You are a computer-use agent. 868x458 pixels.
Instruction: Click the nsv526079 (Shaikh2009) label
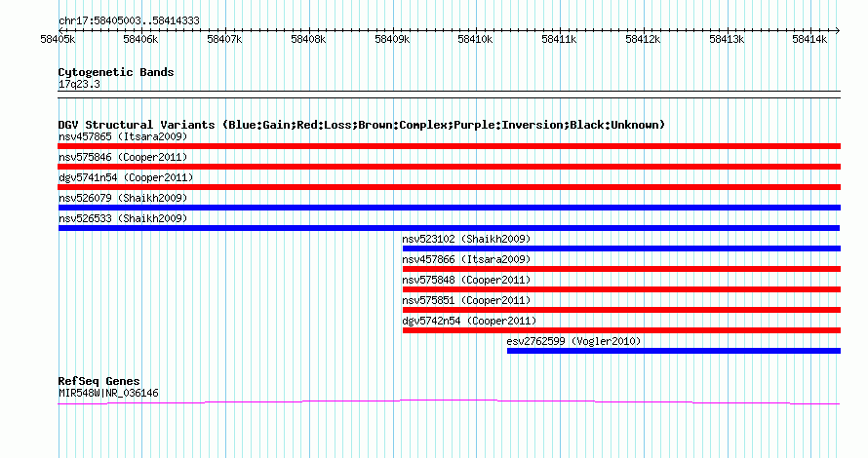123,198
